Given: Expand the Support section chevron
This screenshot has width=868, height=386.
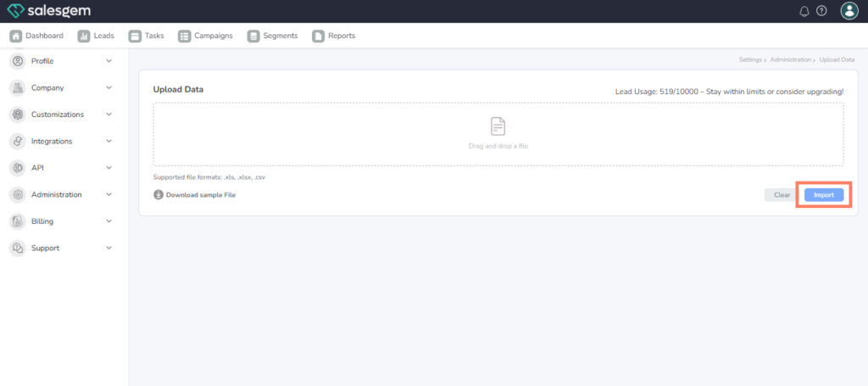Looking at the screenshot, I should (x=108, y=248).
